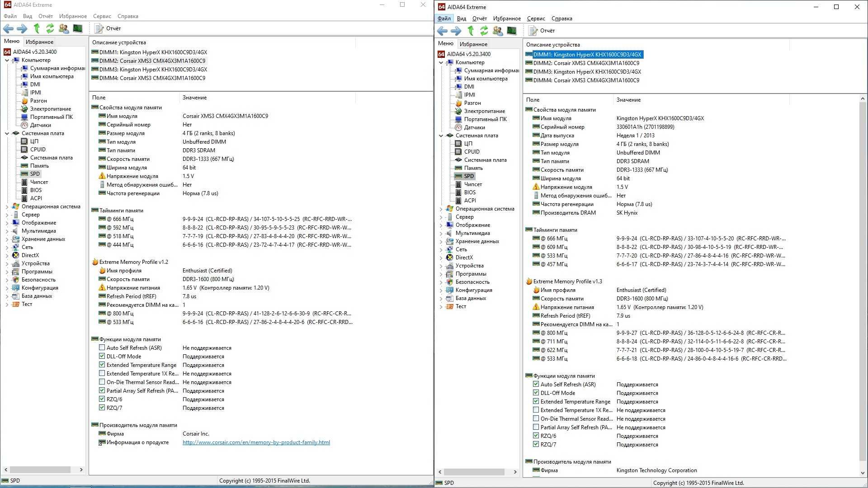Screen dimensions: 868x488
Task: Expand Безопасность node in right window tree
Action: (441, 282)
